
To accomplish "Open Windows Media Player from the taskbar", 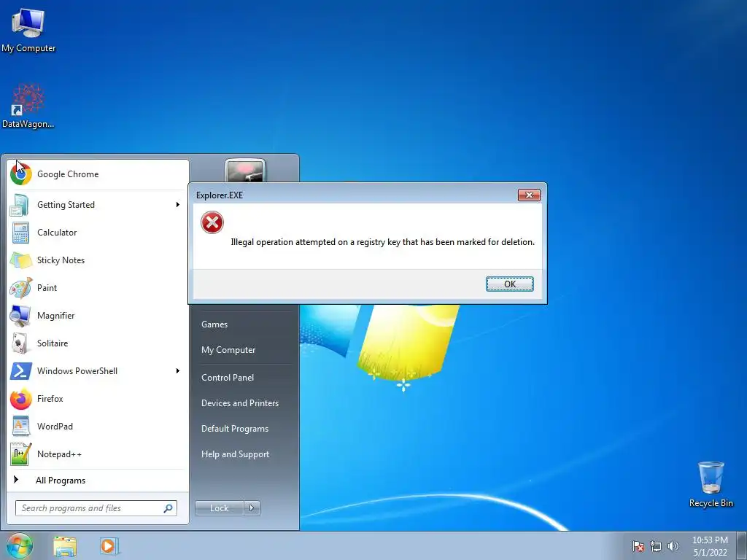I will pyautogui.click(x=109, y=546).
